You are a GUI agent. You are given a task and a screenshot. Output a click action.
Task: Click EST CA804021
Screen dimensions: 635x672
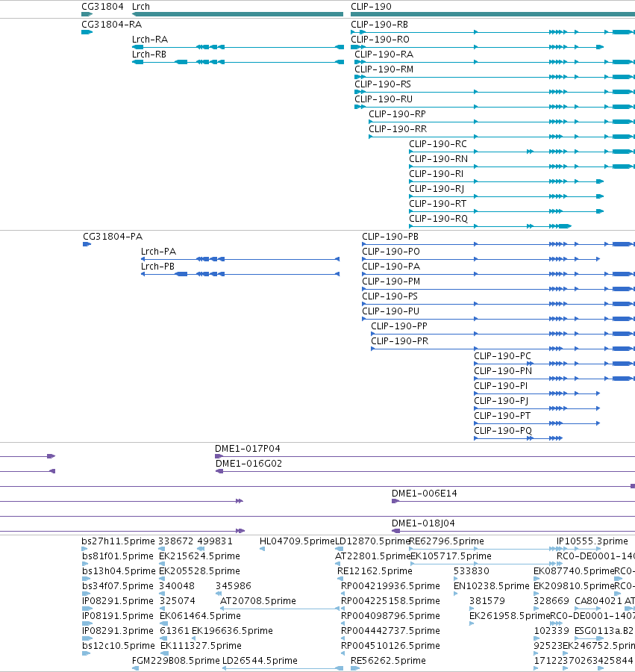tap(598, 601)
